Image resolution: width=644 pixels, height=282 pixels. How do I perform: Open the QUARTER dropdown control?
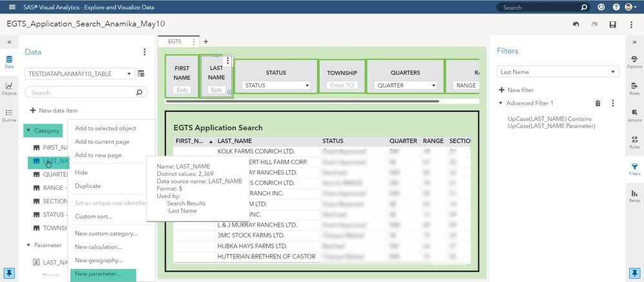[404, 85]
